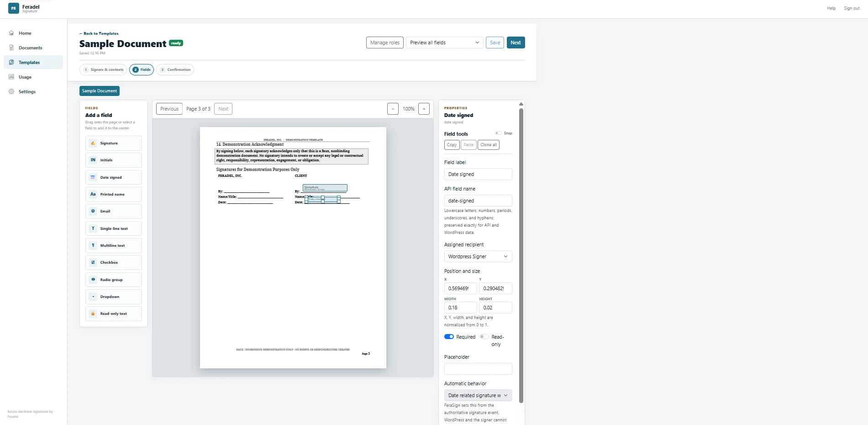Open the Preview all fields dropdown
The image size is (868, 425).
[444, 42]
